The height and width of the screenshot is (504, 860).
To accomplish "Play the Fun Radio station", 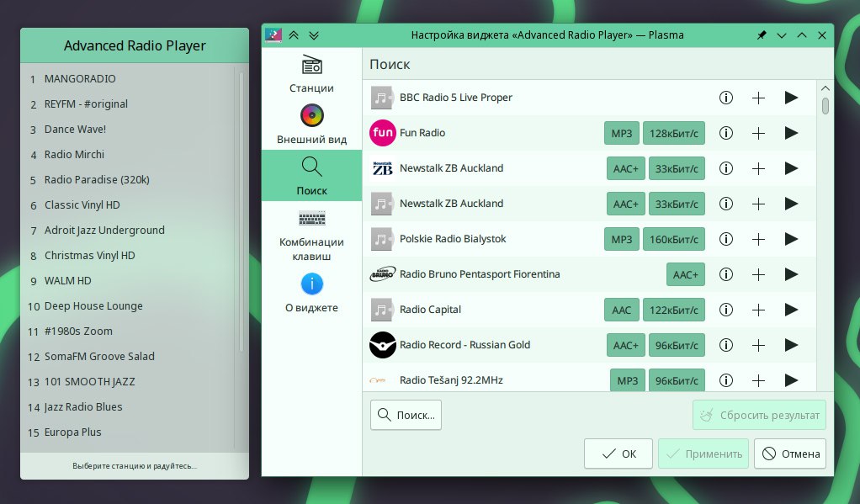I will click(790, 133).
